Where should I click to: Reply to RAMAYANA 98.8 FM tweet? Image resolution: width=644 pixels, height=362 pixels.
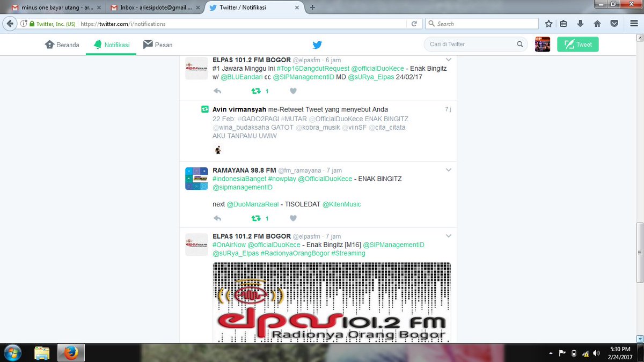pos(217,218)
